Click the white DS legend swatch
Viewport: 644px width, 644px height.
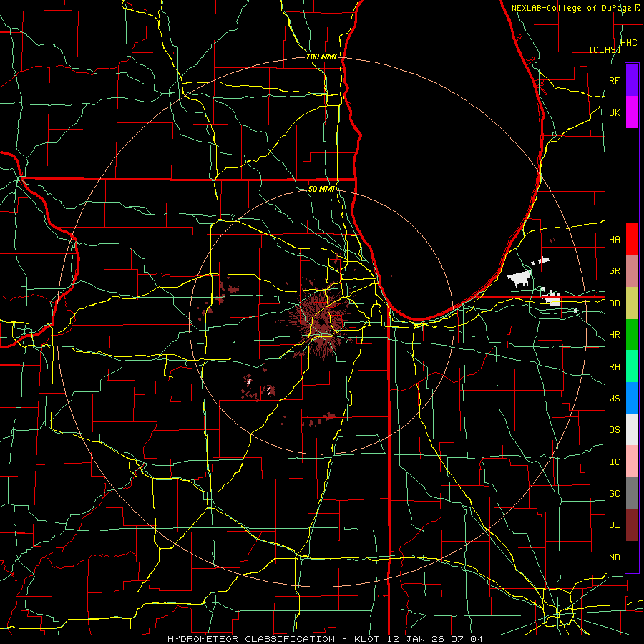click(632, 429)
